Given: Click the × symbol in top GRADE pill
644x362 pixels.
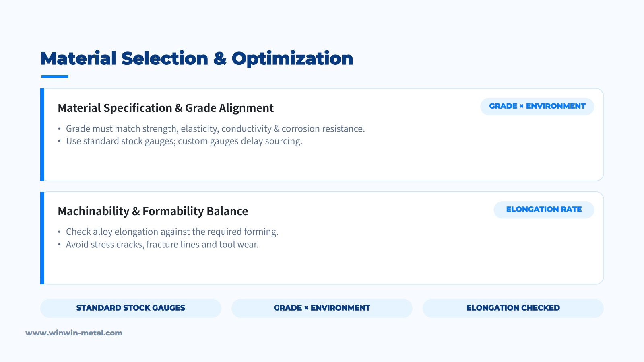Looking at the screenshot, I should [x=522, y=106].
